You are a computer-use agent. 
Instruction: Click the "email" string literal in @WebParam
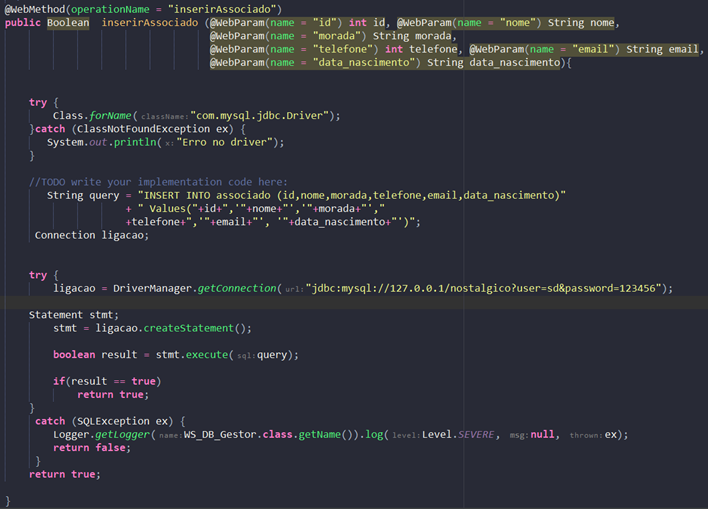[x=592, y=49]
